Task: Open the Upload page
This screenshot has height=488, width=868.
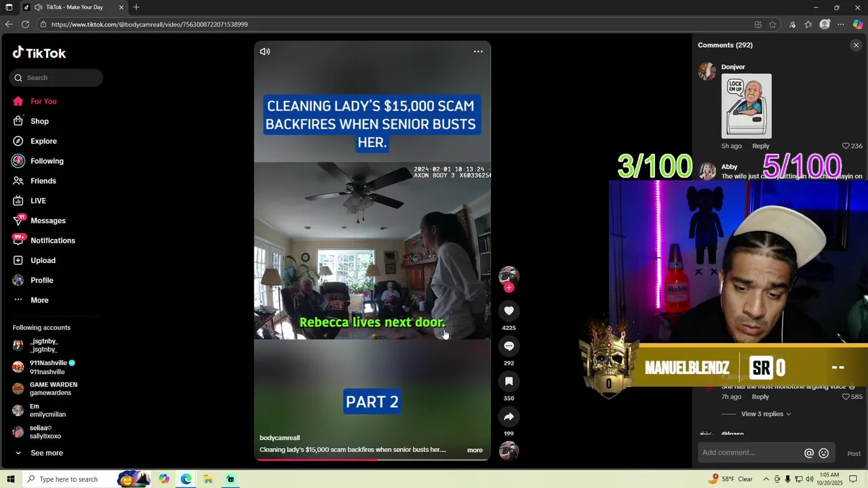Action: [x=43, y=260]
